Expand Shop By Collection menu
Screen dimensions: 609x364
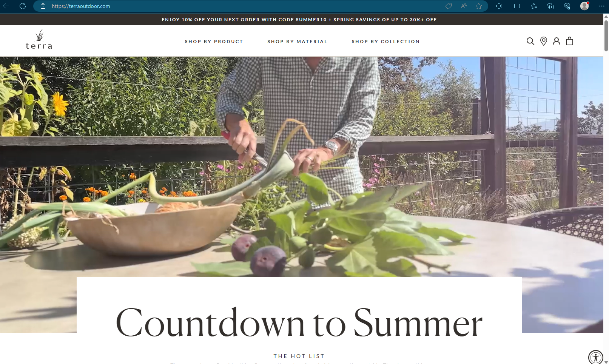385,42
